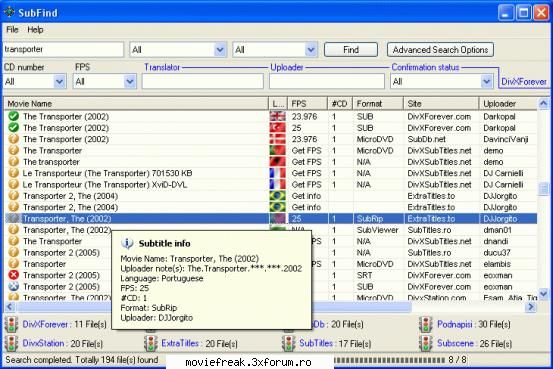Click Get FPS in The Transporter demo row
This screenshot has width=553, height=369.
(306, 150)
